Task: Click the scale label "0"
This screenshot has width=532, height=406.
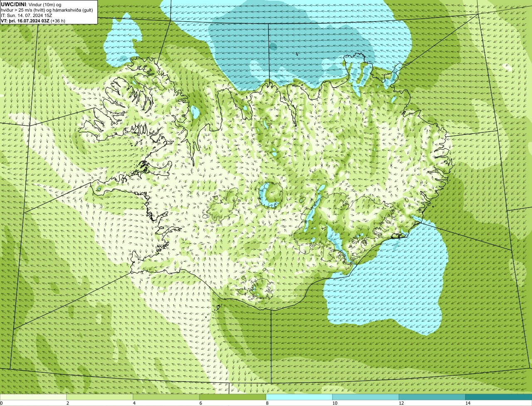Action: click(x=1, y=403)
